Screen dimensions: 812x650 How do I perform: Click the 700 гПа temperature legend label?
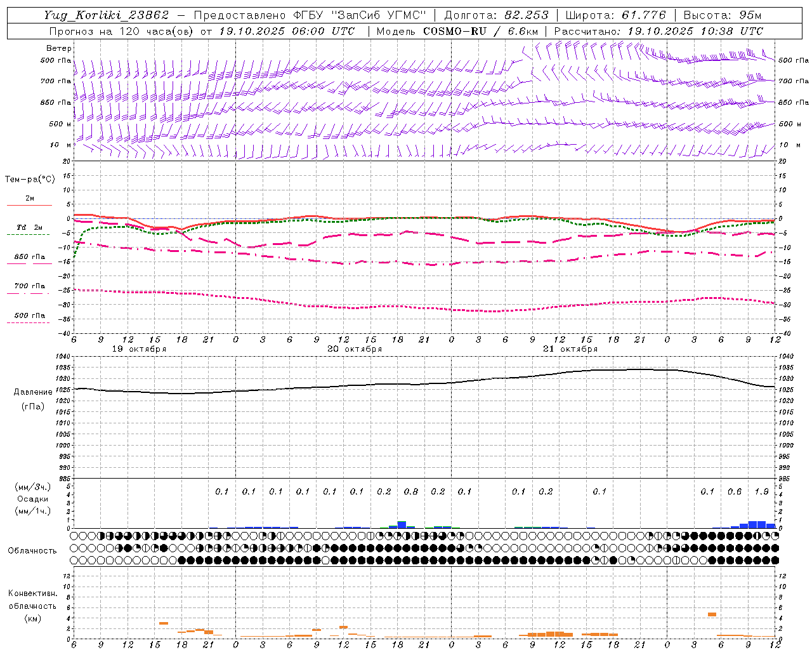point(30,286)
